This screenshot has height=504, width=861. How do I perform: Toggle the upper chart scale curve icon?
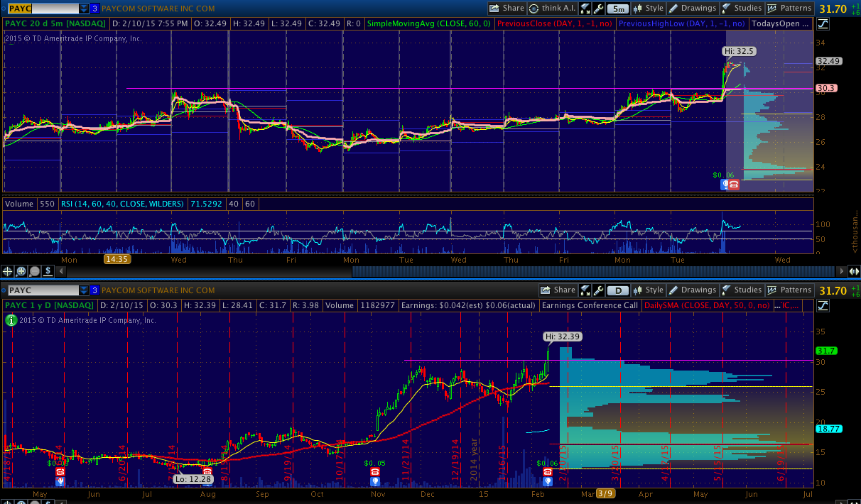click(x=823, y=23)
